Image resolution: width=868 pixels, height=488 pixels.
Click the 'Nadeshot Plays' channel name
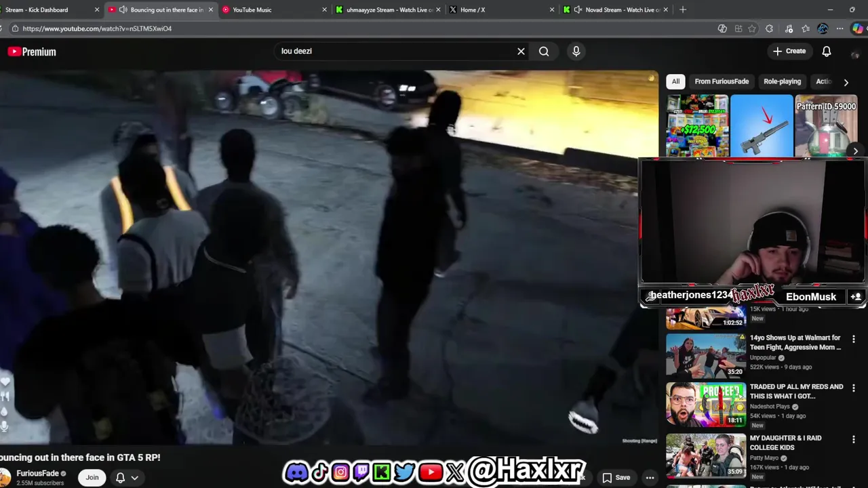pyautogui.click(x=771, y=407)
